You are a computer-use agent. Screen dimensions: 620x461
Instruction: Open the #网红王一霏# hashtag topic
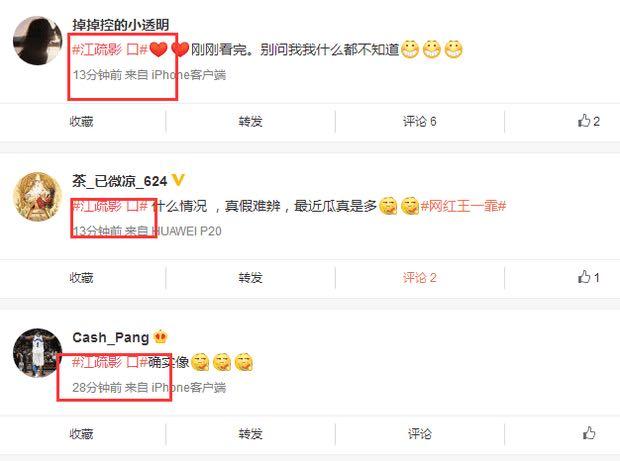pos(463,206)
